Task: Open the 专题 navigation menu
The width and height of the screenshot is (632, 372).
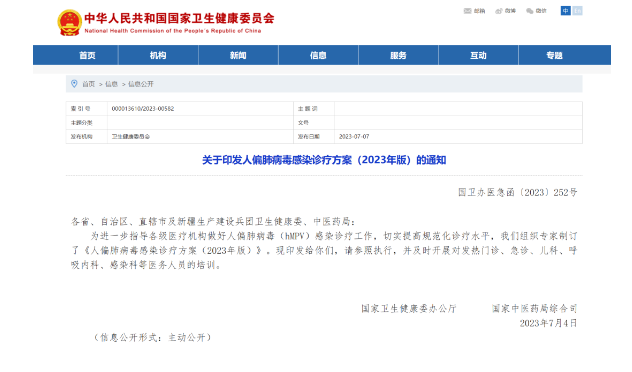Action: click(x=555, y=55)
